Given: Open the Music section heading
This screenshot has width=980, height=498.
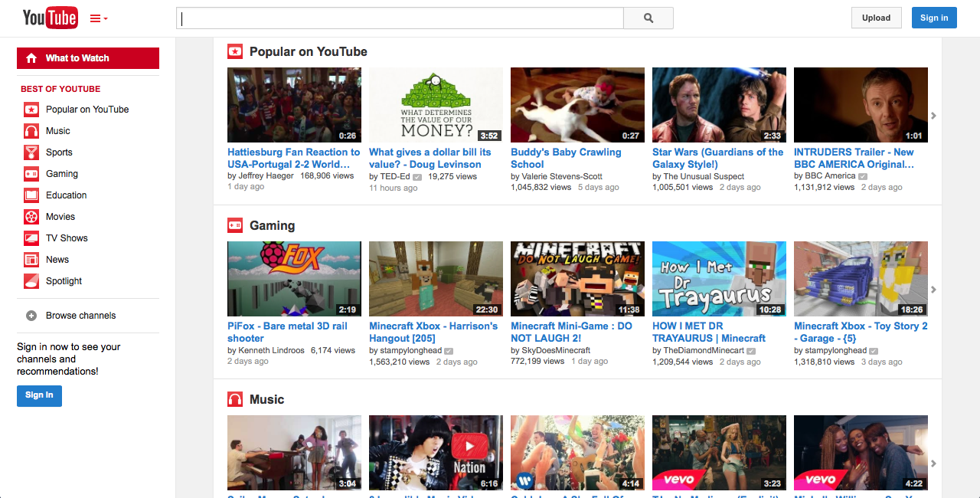Looking at the screenshot, I should 266,399.
